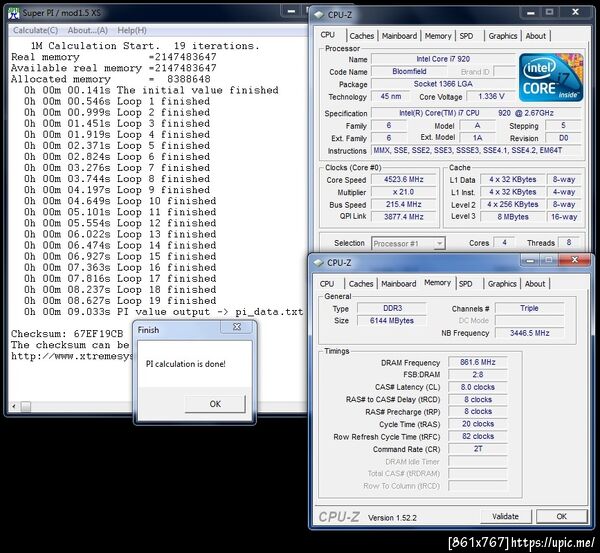Click the Checksum: 67EF19CB line in Super PI
This screenshot has width=600, height=553.
click(67, 334)
